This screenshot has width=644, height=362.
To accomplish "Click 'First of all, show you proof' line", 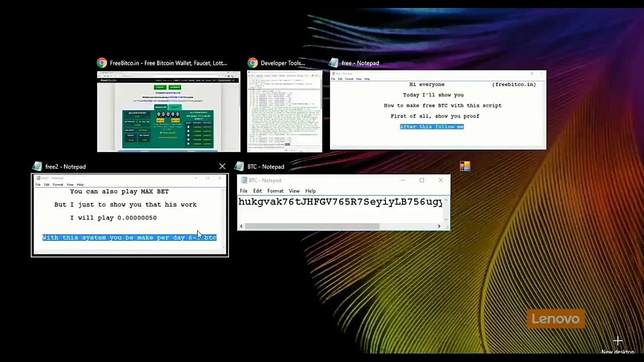I will [435, 116].
